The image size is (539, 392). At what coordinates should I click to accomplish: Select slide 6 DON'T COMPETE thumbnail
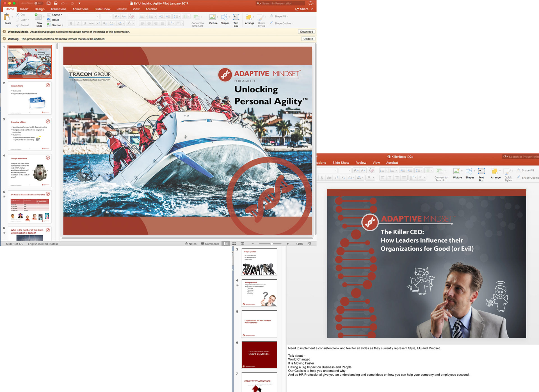(259, 355)
